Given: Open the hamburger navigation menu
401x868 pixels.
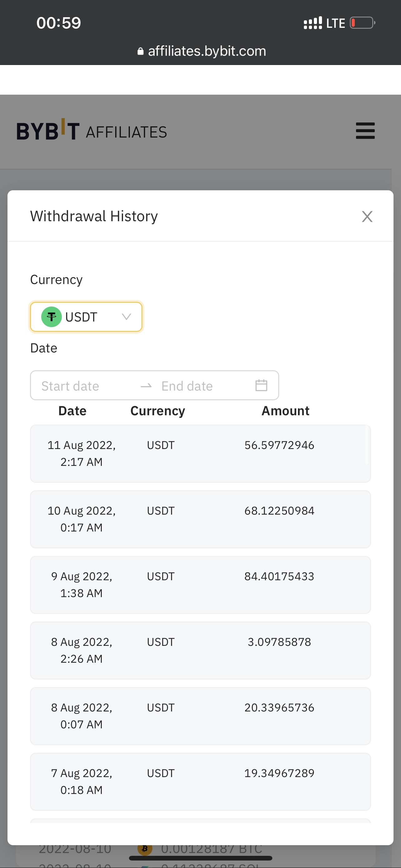Looking at the screenshot, I should pyautogui.click(x=365, y=131).
